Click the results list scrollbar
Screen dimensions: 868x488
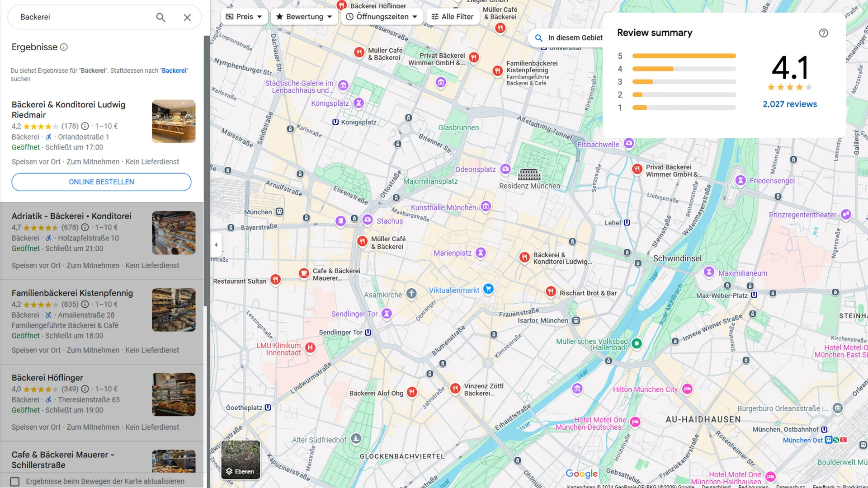click(x=206, y=172)
